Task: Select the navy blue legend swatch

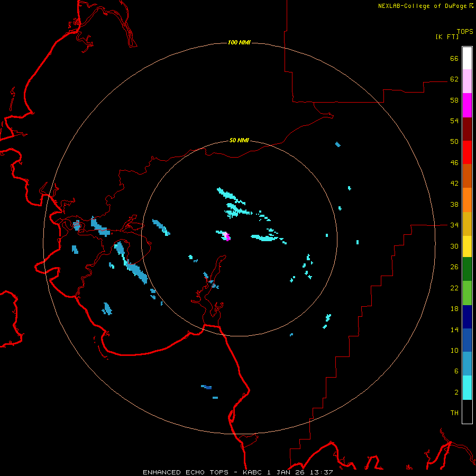Action: pyautogui.click(x=467, y=317)
